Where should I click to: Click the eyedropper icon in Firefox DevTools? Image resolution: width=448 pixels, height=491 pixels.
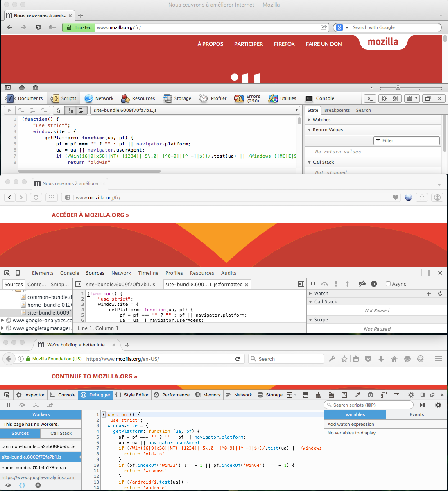tap(357, 395)
